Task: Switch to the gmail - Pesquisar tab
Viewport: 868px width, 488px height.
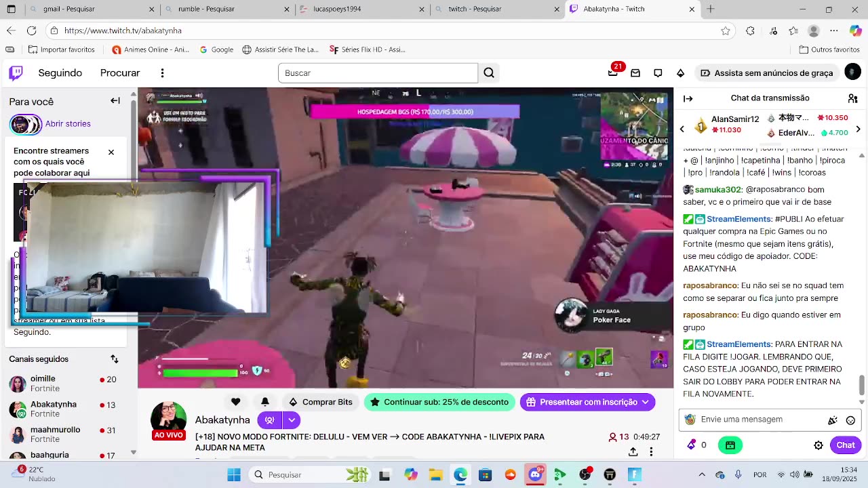Action: tap(91, 9)
